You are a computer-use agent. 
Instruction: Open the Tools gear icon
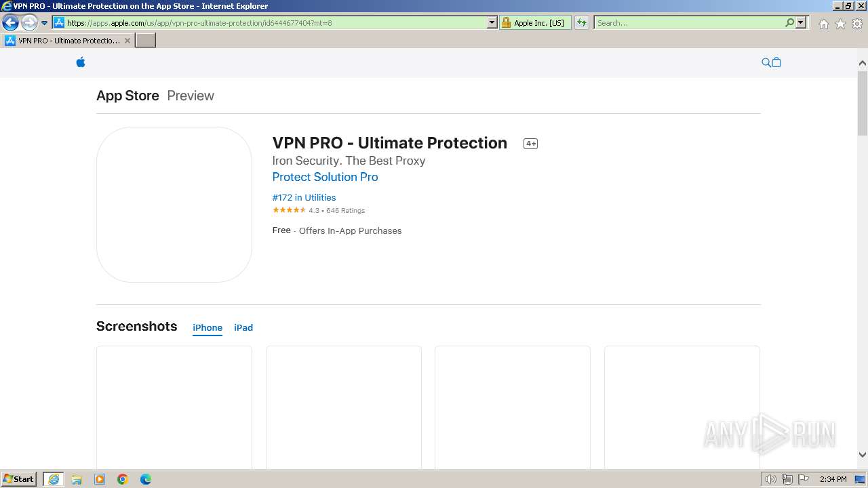pos(857,24)
